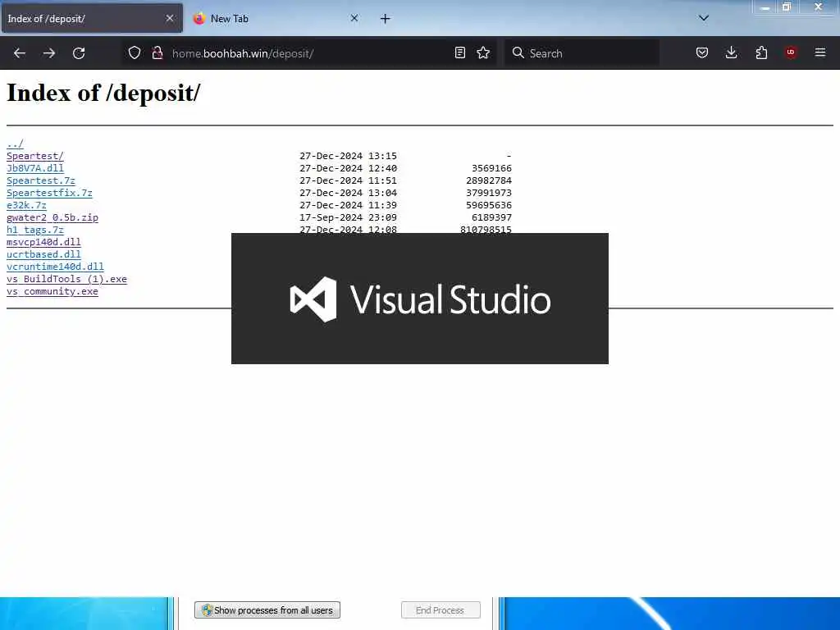The width and height of the screenshot is (840, 630).
Task: Toggle reader view icon in address bar
Action: (x=459, y=52)
